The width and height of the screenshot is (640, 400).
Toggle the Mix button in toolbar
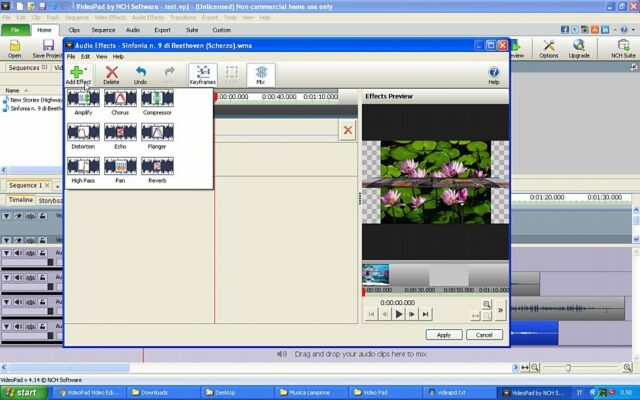(261, 74)
